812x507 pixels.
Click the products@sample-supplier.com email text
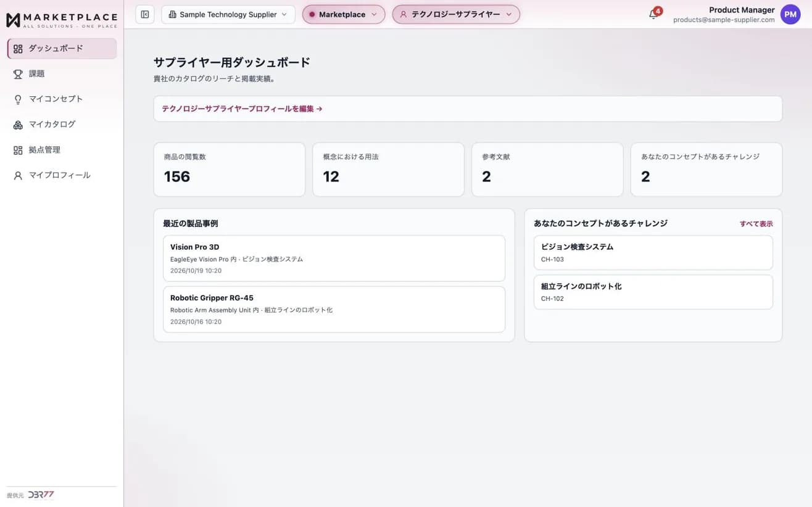coord(724,20)
